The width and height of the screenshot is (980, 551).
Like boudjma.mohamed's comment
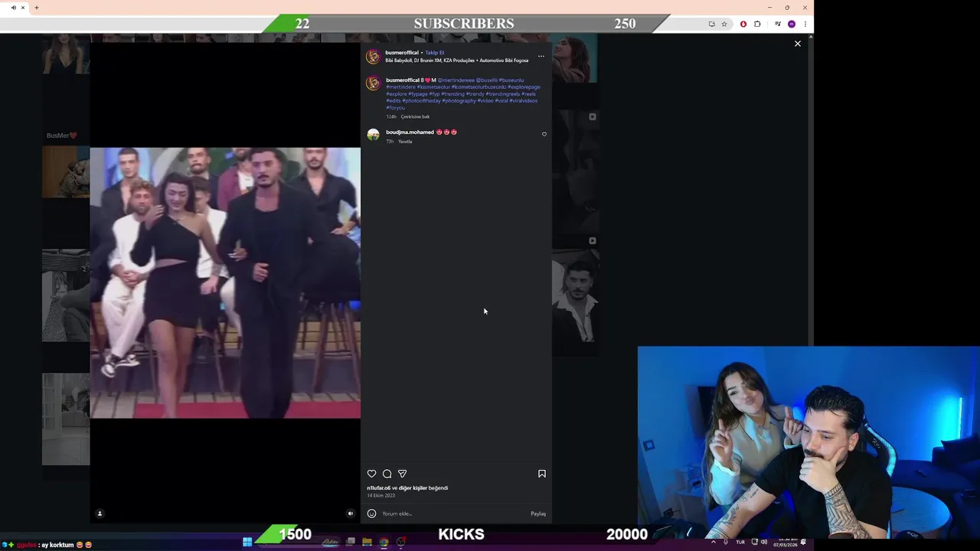tap(544, 134)
